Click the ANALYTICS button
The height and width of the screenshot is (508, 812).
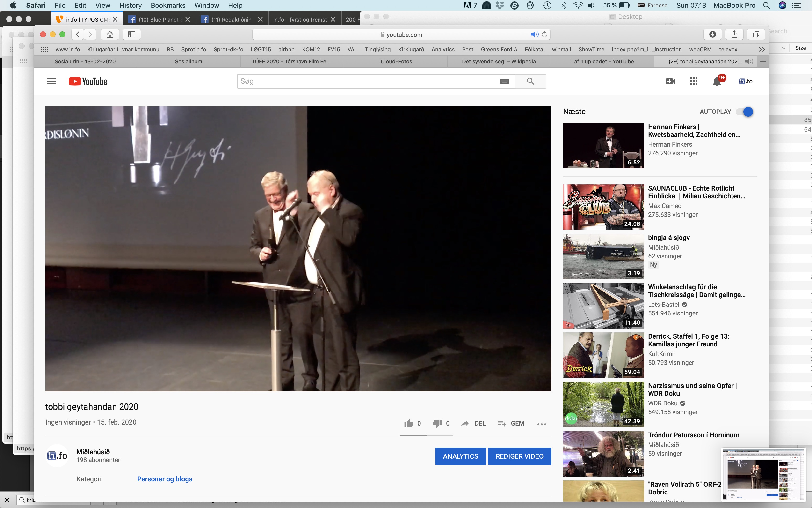pyautogui.click(x=460, y=456)
